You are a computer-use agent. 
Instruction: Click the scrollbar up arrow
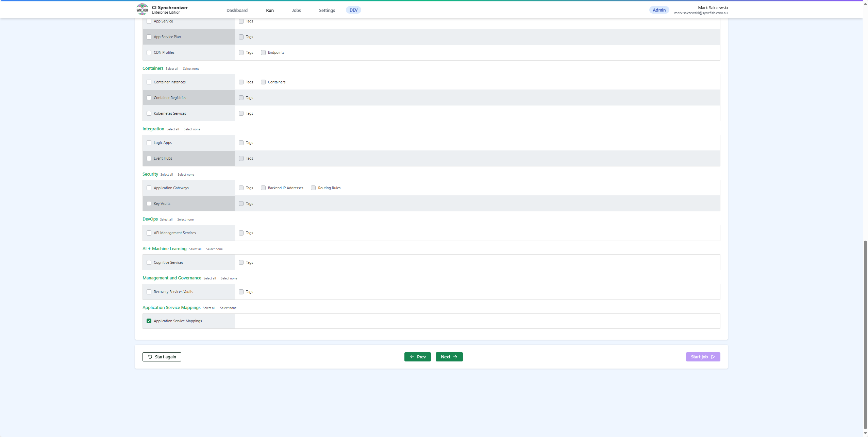(865, 4)
